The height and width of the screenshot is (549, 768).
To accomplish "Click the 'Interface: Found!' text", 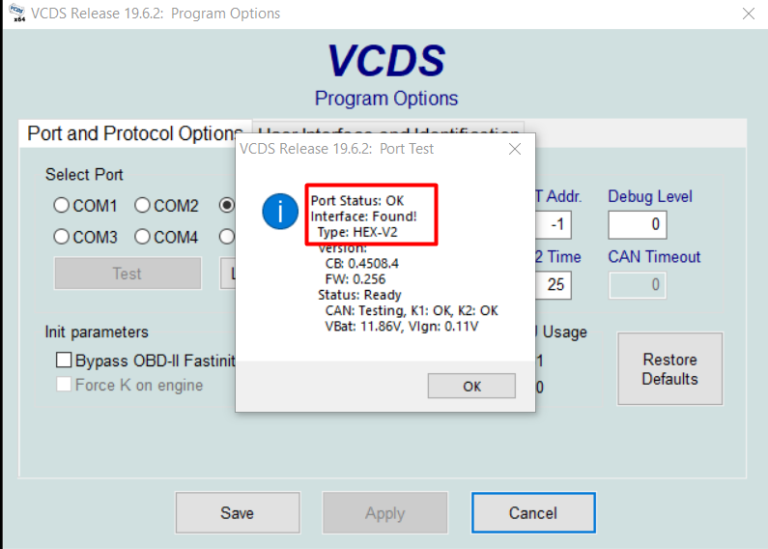I will (363, 216).
